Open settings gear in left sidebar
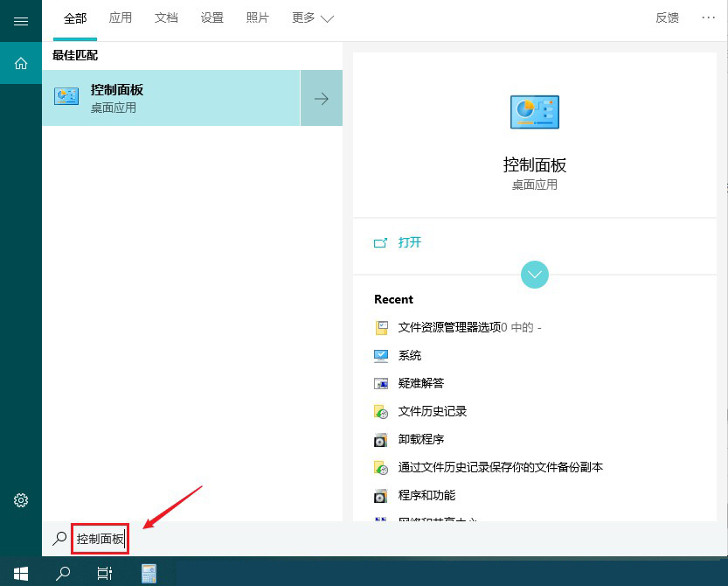Screen dimensions: 728x586 pos(21,500)
